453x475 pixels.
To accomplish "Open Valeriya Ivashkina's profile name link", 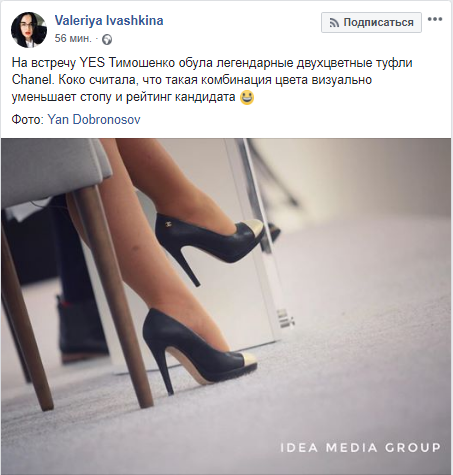I will coord(109,21).
